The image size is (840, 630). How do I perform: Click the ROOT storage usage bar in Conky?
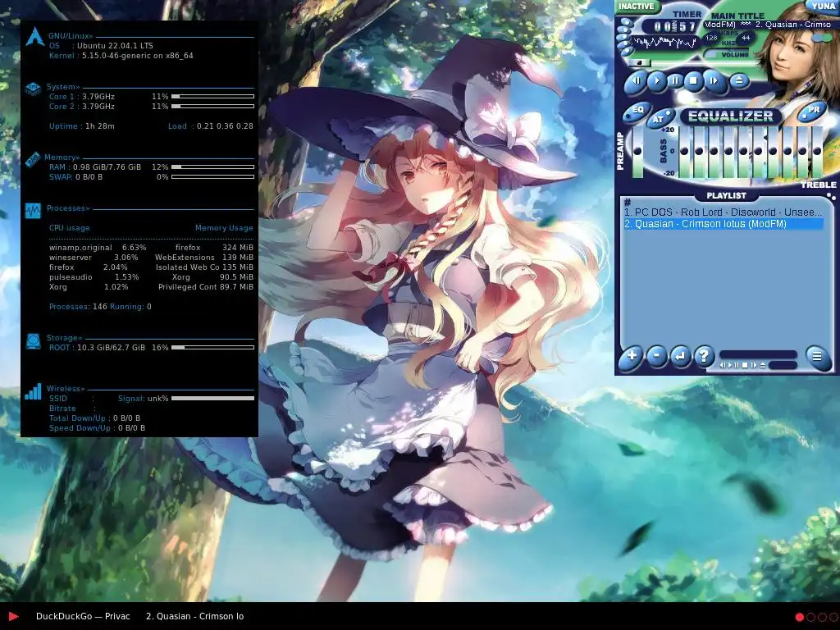click(212, 348)
